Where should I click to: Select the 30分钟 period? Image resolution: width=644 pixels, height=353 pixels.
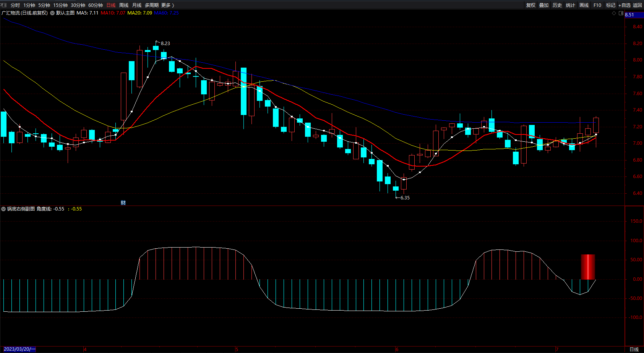78,5
